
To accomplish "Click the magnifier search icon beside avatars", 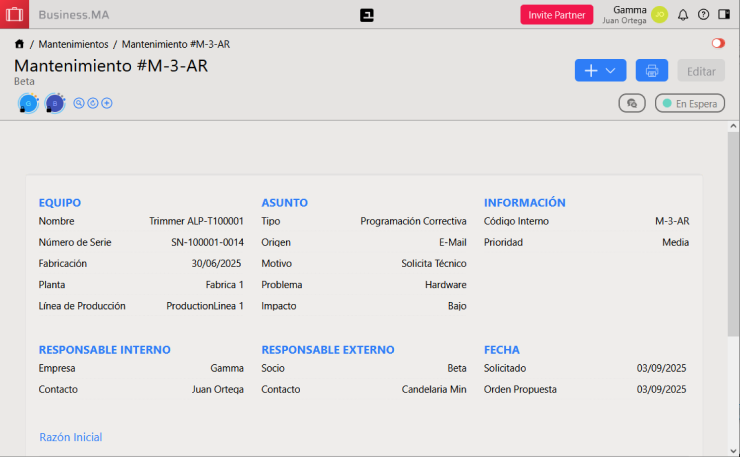I will coord(79,103).
